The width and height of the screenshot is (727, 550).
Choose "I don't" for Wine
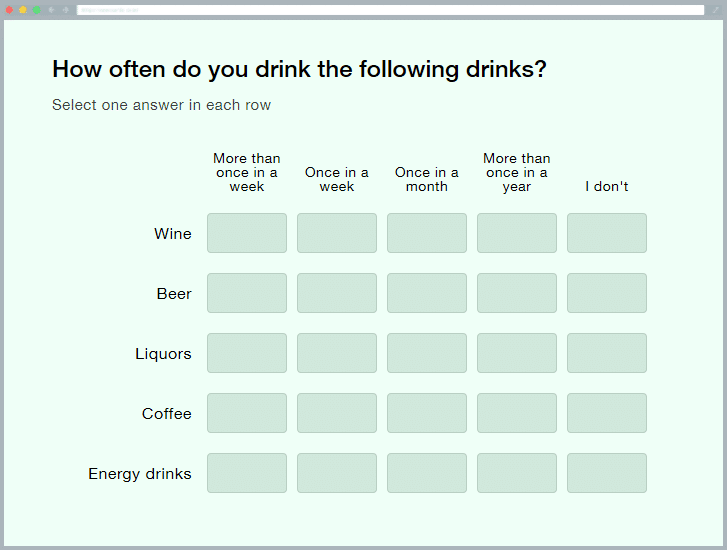coord(607,233)
